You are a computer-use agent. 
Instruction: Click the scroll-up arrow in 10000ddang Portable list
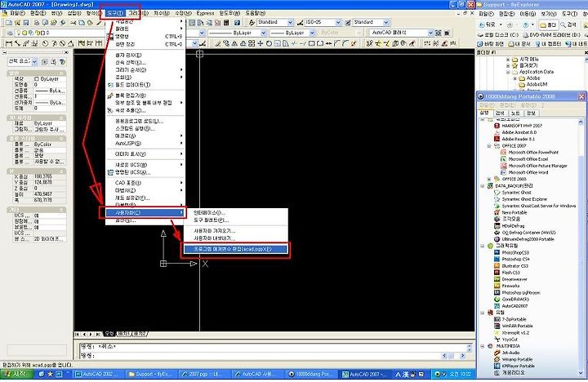pos(581,122)
